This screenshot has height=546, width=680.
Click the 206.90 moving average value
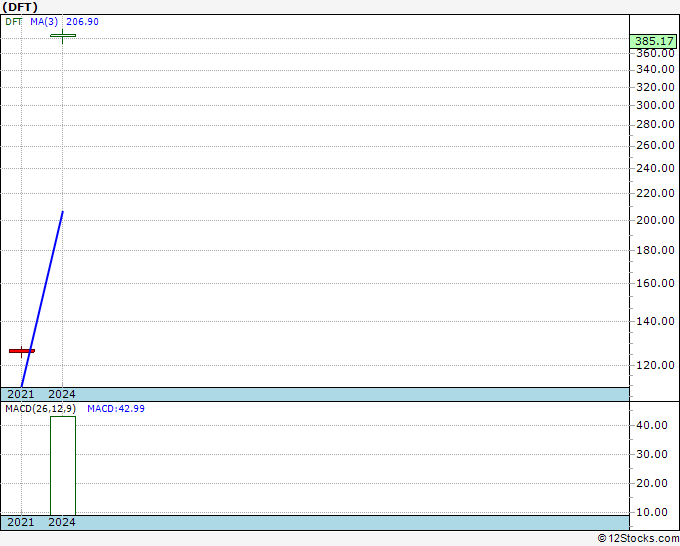point(82,22)
